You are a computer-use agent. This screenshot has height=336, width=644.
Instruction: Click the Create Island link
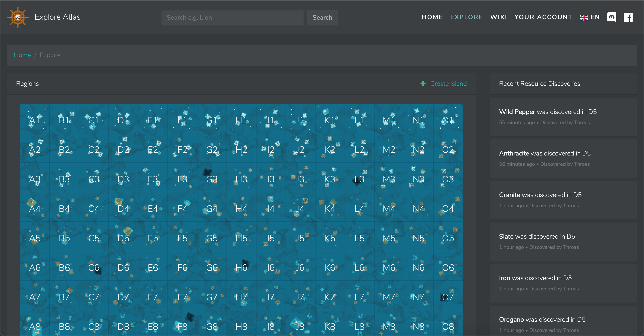448,83
